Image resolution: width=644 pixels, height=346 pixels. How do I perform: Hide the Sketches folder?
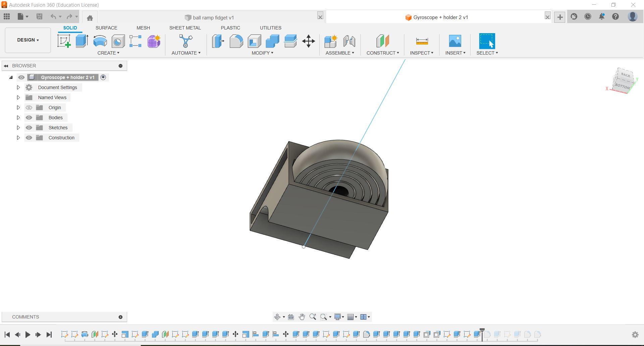point(29,128)
